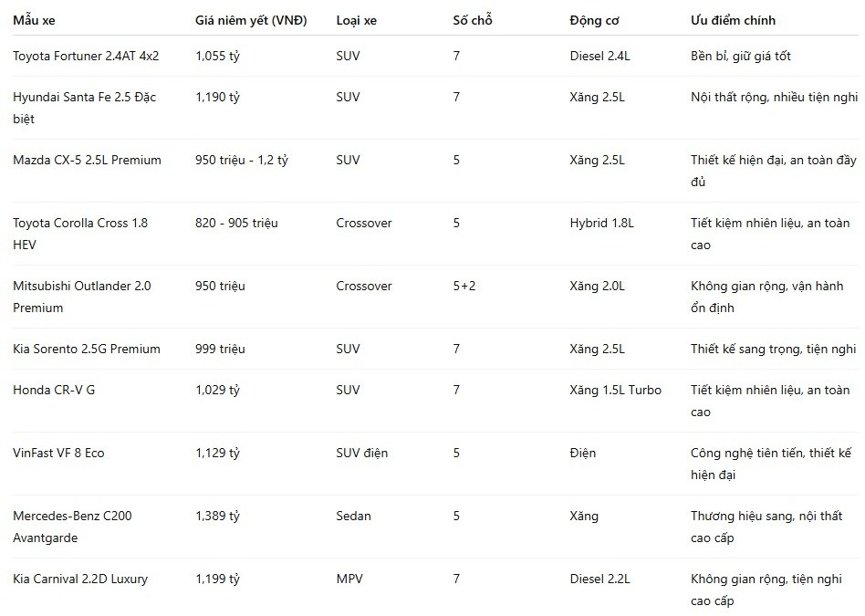Screen dimensions: 865x616
Task: Click the "SUV điện" vehicle type cell
Action: point(362,453)
